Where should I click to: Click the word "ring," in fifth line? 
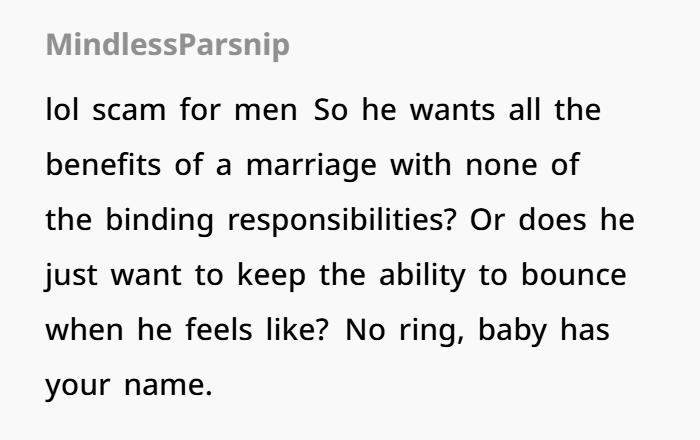[x=431, y=331]
